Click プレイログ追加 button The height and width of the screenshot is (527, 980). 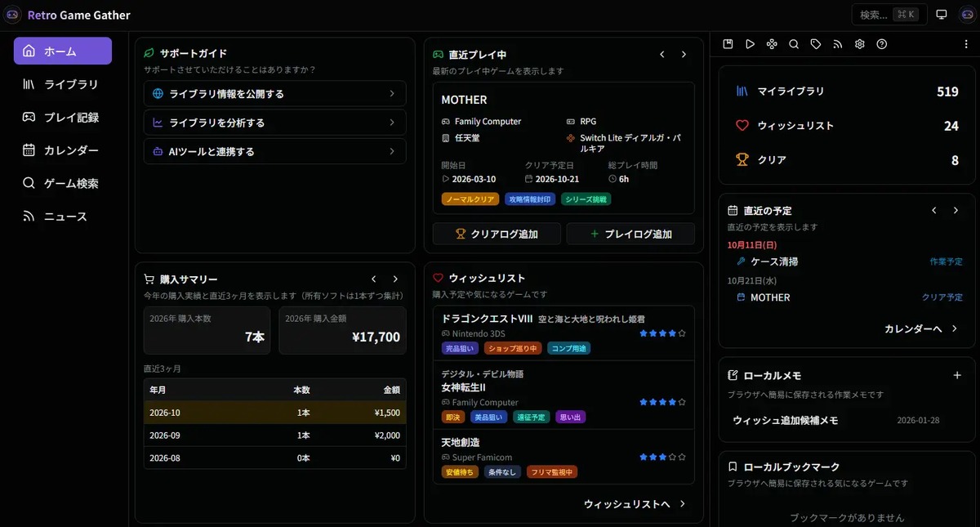[x=630, y=234]
